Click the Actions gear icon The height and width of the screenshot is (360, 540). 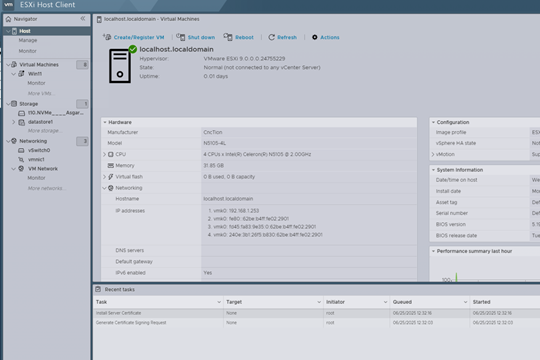[315, 37]
